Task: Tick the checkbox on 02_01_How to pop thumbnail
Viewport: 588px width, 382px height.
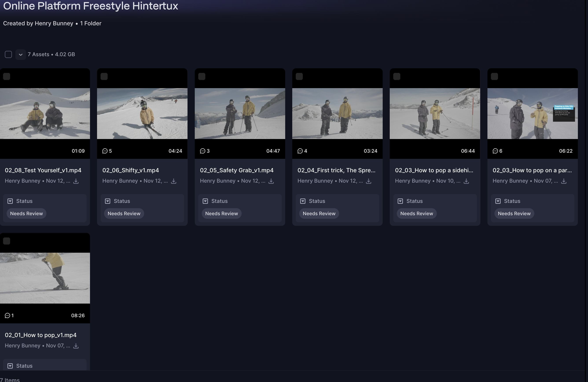Action: click(x=7, y=241)
